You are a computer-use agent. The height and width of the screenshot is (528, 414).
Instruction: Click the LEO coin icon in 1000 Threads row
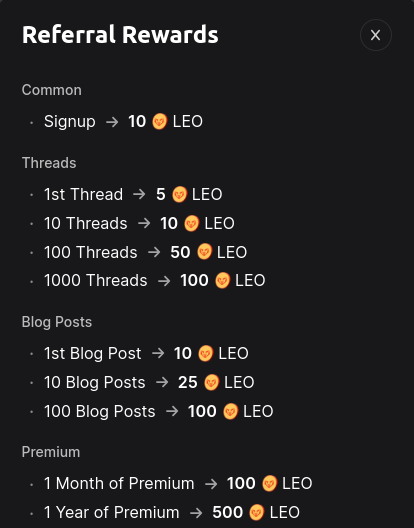pos(222,280)
